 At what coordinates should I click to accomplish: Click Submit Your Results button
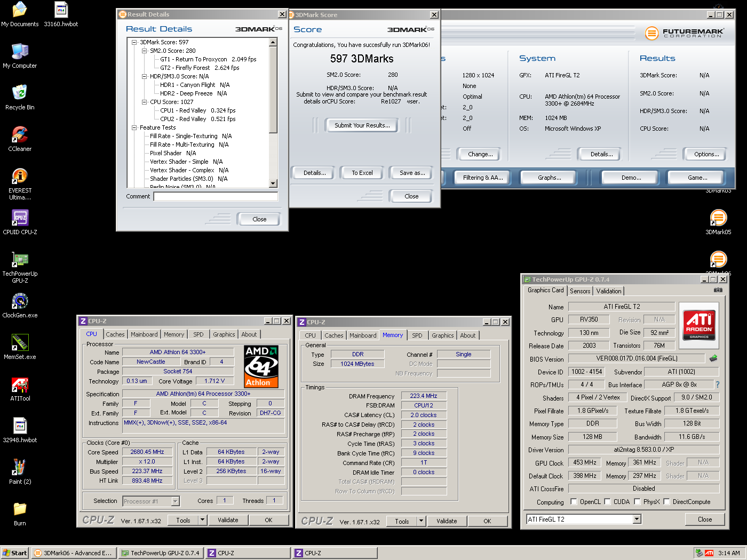click(x=362, y=125)
